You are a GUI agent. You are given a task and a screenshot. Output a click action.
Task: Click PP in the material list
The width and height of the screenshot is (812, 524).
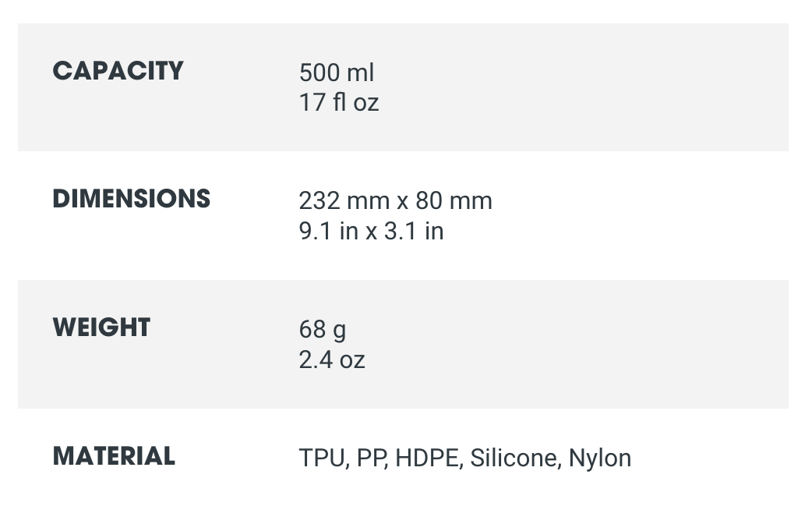[372, 458]
